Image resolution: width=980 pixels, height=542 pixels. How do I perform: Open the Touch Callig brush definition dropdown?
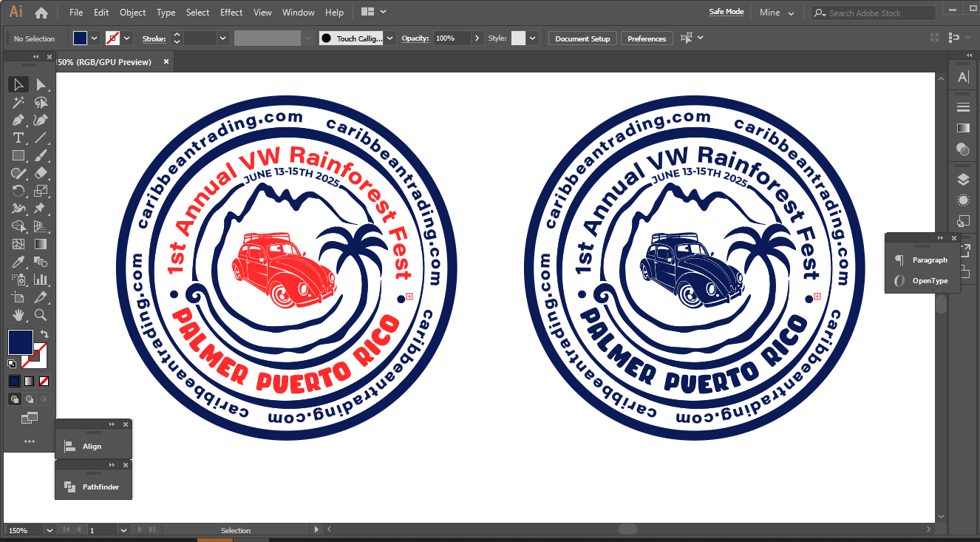[389, 38]
